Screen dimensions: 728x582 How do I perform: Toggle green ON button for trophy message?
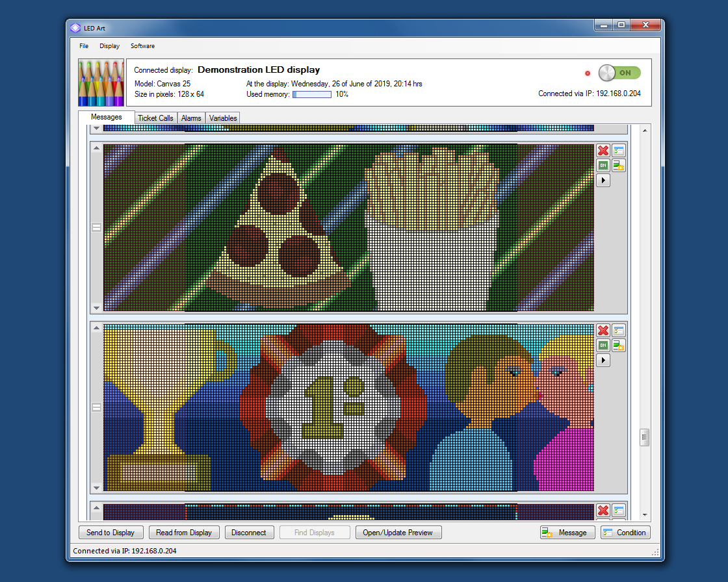[x=603, y=346]
